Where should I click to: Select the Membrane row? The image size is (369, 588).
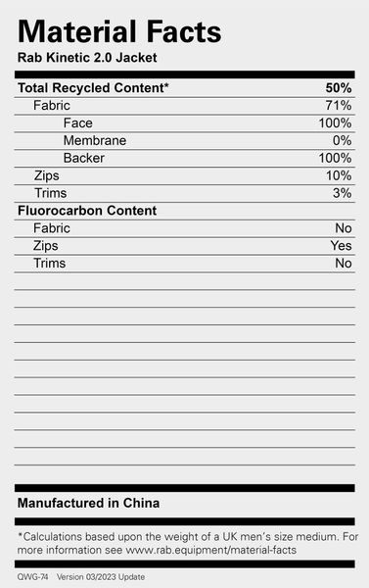[185, 140]
